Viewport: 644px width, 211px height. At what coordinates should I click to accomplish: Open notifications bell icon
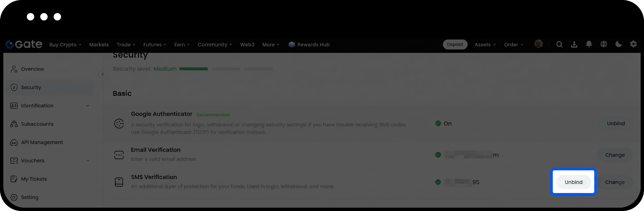tap(589, 44)
